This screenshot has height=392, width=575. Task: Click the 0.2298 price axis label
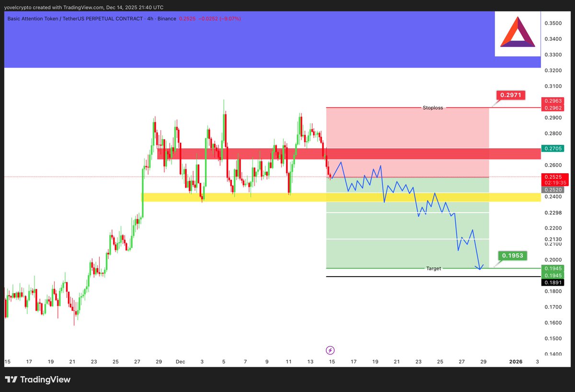tap(553, 213)
